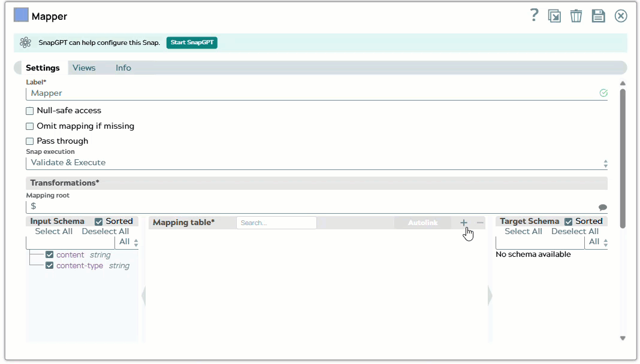Close the Mapper dialog
Image resolution: width=640 pixels, height=364 pixels.
click(621, 16)
